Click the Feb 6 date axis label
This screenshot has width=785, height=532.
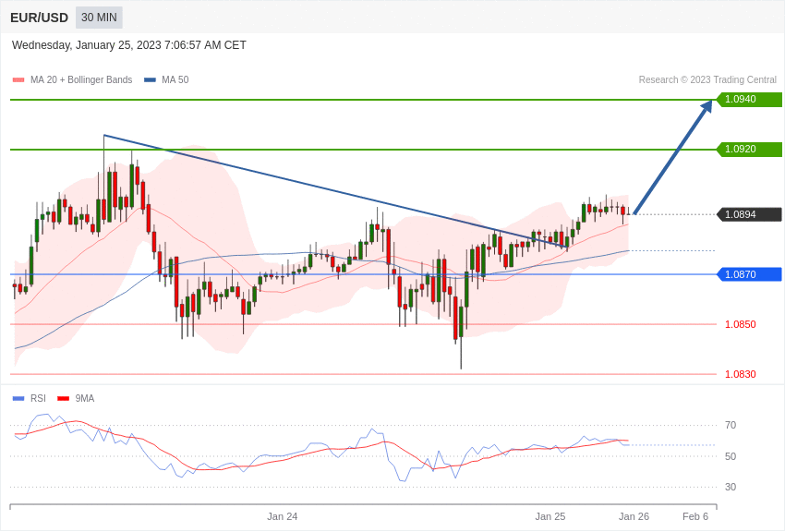coord(695,516)
